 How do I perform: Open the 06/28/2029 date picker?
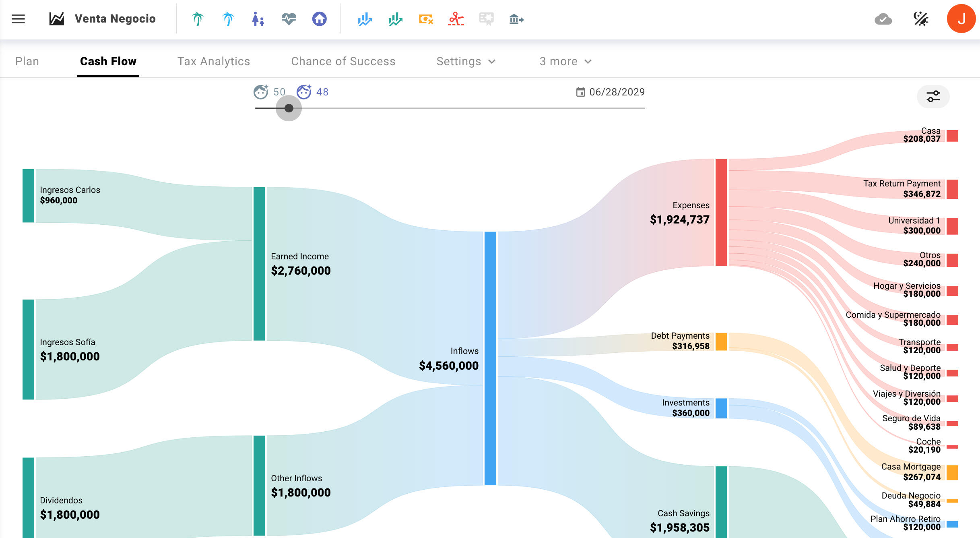(611, 92)
